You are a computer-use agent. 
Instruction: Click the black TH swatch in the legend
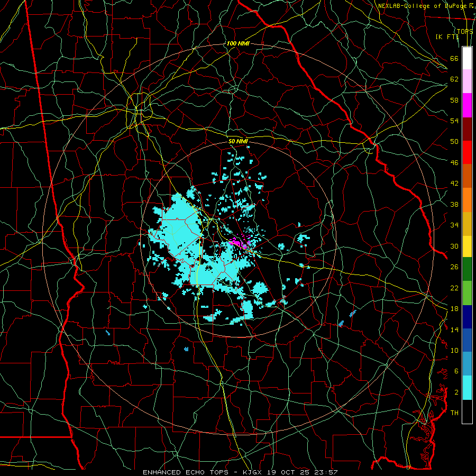(x=467, y=411)
